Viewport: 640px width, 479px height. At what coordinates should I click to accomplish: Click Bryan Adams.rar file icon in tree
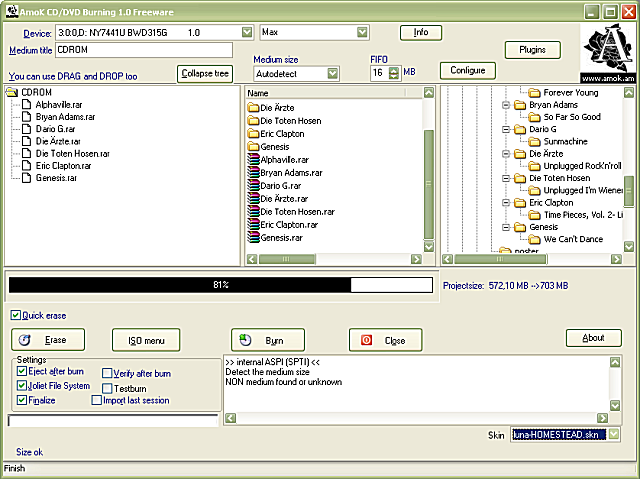click(27, 117)
